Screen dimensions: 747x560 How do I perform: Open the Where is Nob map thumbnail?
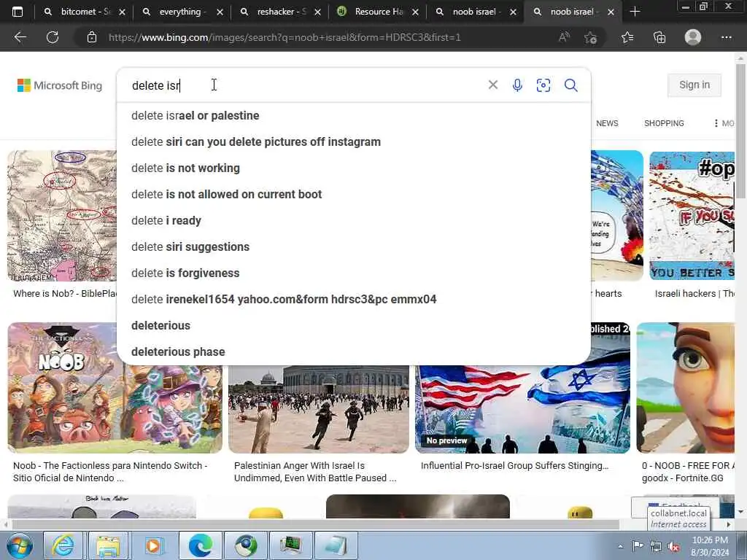(x=62, y=216)
